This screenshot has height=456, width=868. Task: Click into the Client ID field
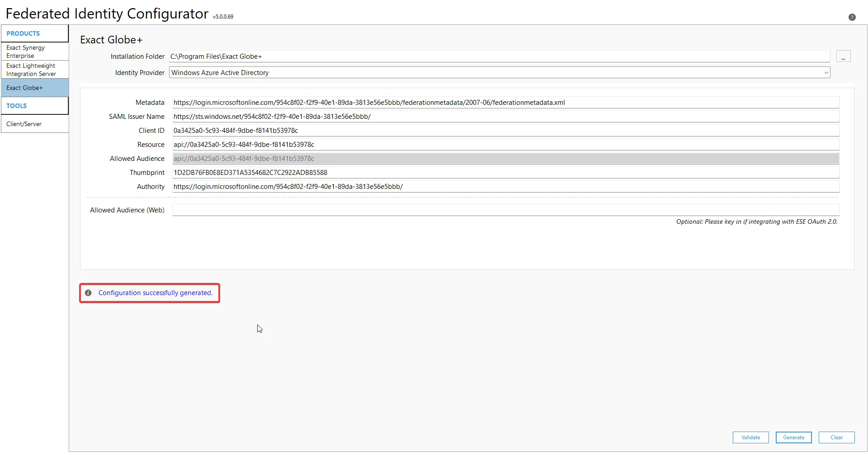505,131
